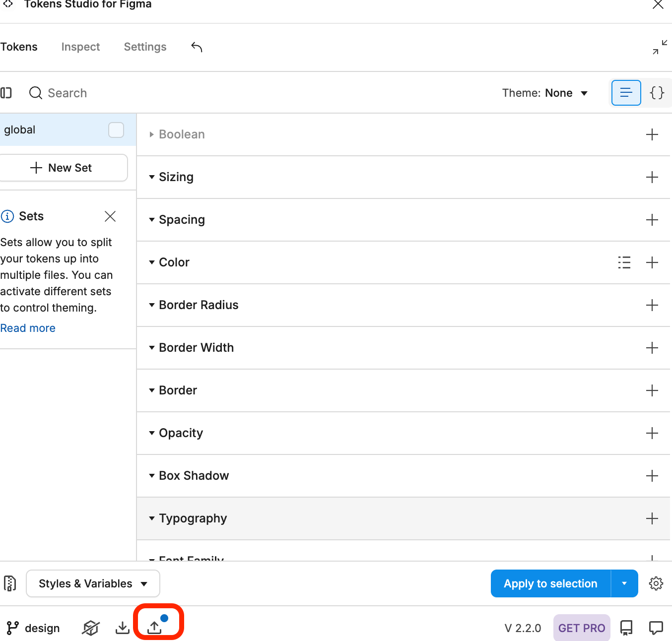This screenshot has width=672, height=641.
Task: Collapse the Spacing token group
Action: (x=152, y=220)
